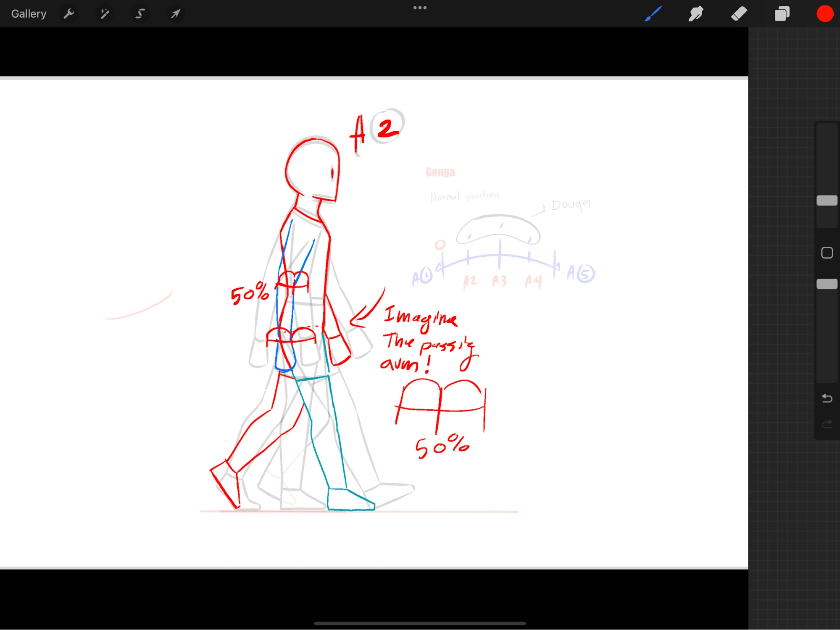
Task: Click the brush opacity slider handle
Action: coord(827,284)
